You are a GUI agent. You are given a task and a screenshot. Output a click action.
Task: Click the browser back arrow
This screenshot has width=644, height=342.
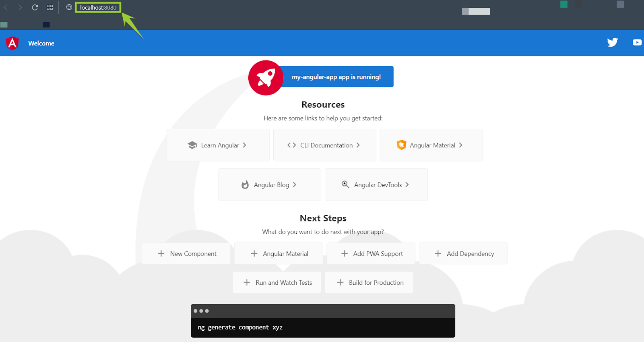[6, 7]
